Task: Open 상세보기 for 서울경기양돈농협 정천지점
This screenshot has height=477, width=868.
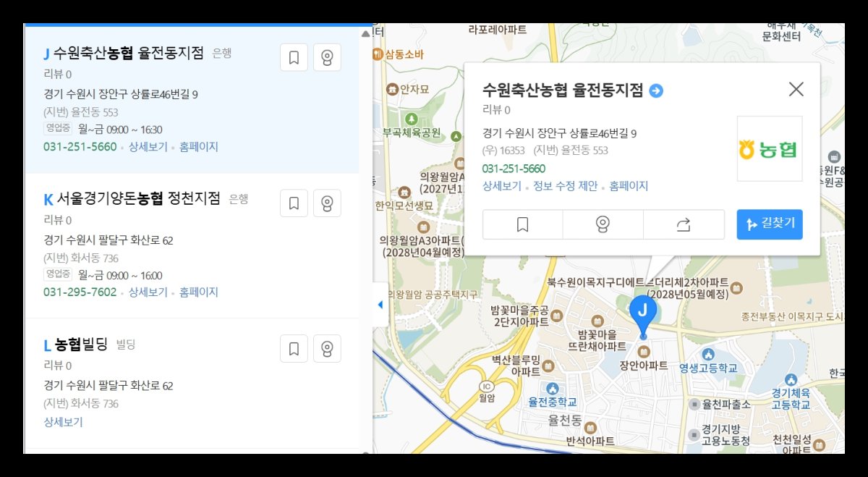Action: click(148, 292)
